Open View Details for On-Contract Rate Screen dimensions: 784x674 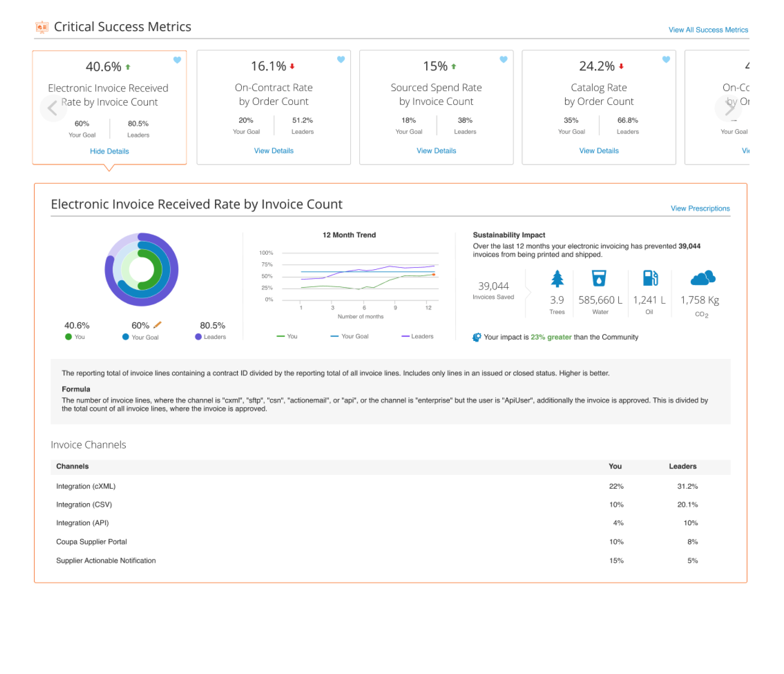pyautogui.click(x=274, y=151)
